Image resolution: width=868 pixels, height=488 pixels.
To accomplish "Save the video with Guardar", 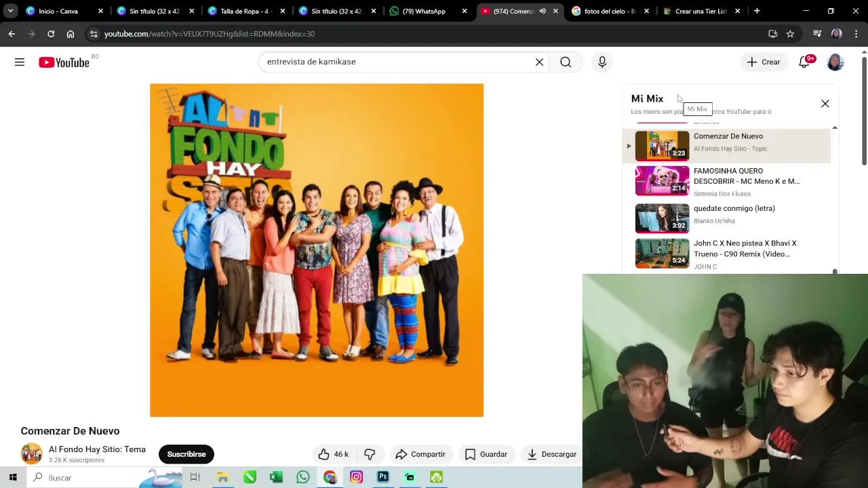I will (x=486, y=454).
